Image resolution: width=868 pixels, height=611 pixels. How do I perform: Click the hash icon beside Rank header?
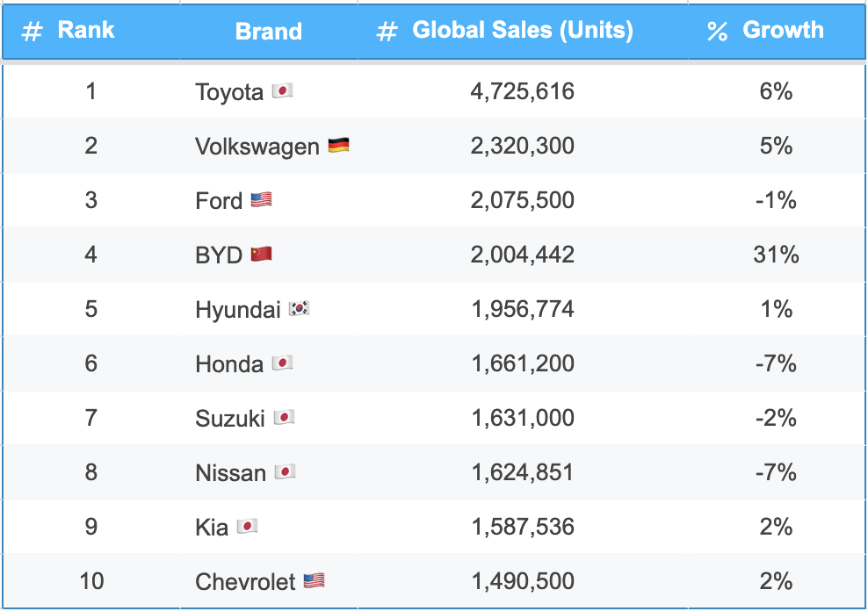tap(33, 32)
